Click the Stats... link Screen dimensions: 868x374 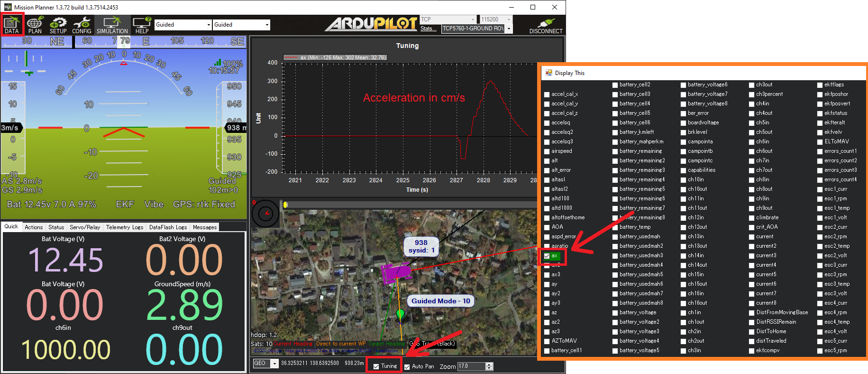coord(428,28)
